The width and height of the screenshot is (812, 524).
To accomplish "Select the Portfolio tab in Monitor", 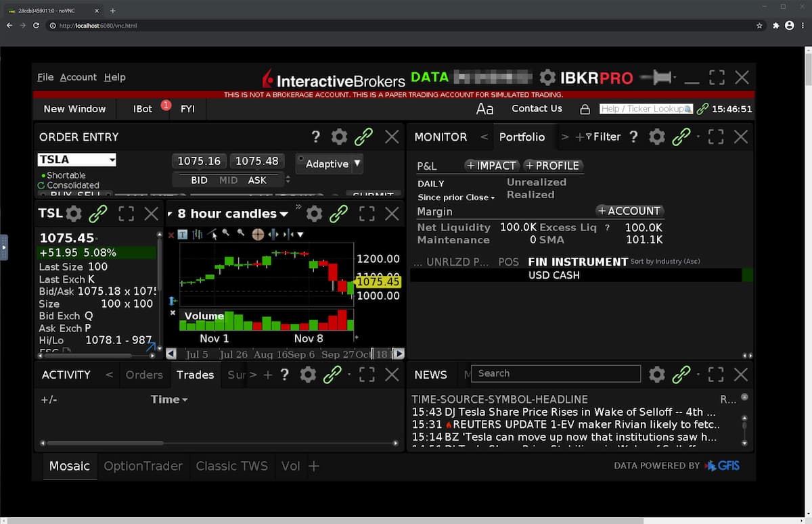I will pyautogui.click(x=522, y=137).
